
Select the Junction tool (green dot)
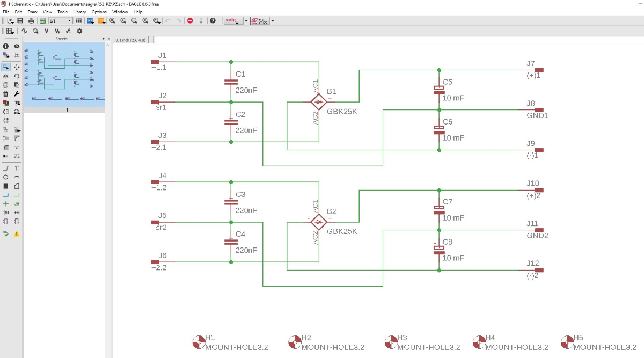tap(6, 204)
